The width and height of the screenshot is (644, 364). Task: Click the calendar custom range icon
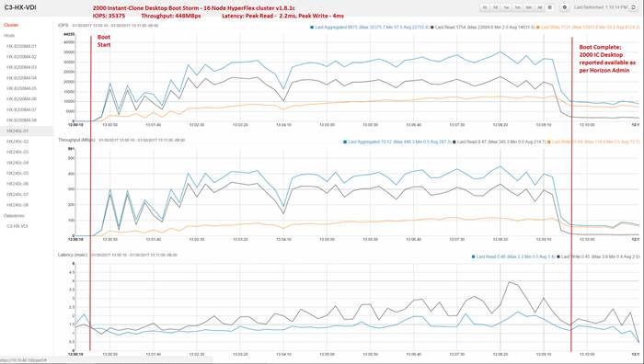pos(550,7)
